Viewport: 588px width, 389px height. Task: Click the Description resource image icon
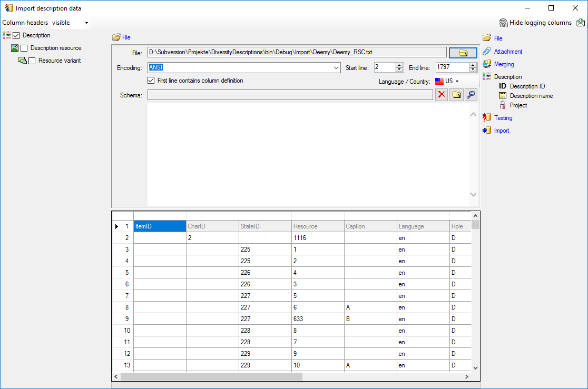pyautogui.click(x=15, y=48)
